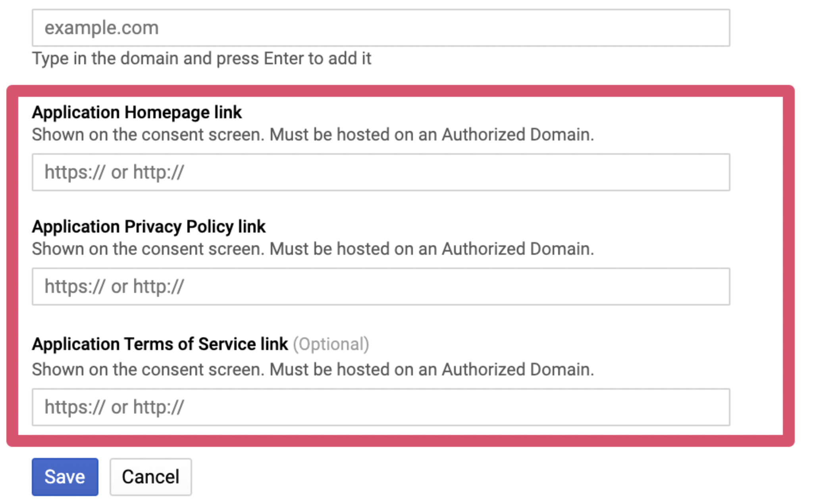This screenshot has height=504, width=817.
Task: Select the Application Terms of Service link heading
Action: pos(160,344)
